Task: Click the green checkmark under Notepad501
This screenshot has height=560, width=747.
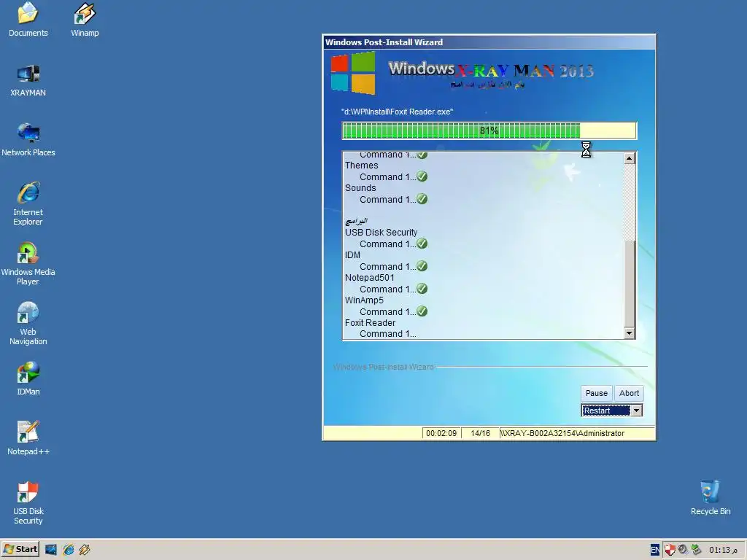Action: pyautogui.click(x=422, y=289)
